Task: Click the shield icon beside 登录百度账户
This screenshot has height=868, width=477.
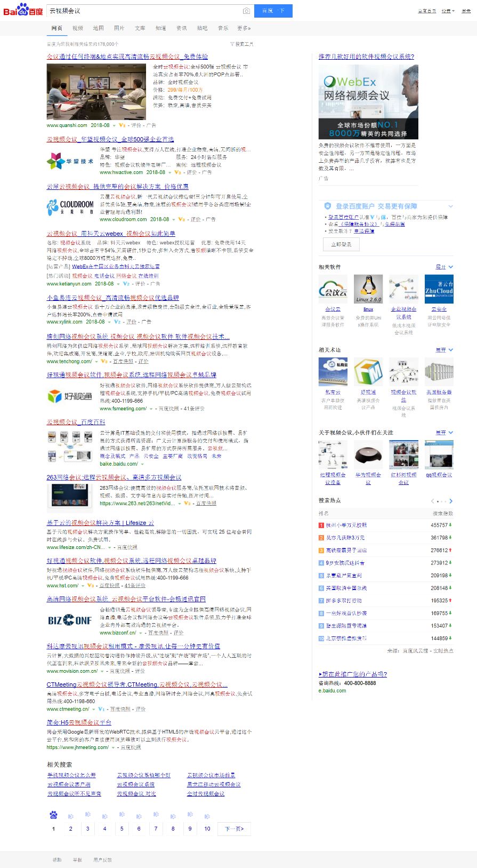Action: (328, 206)
